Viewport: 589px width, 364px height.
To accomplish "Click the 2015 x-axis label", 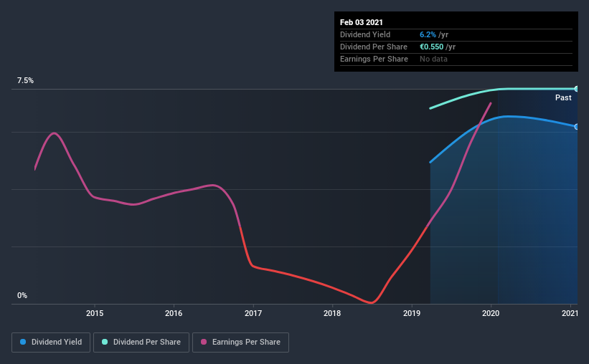I will click(95, 313).
